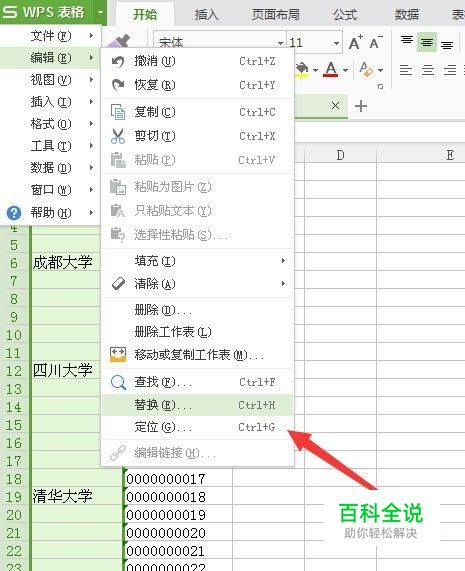Switch to the 公式 ribbon tab
The image size is (465, 571).
tap(345, 15)
